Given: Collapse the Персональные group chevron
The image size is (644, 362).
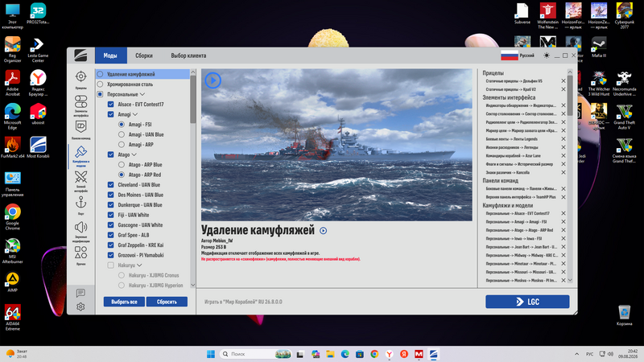Looking at the screenshot, I should tap(142, 94).
